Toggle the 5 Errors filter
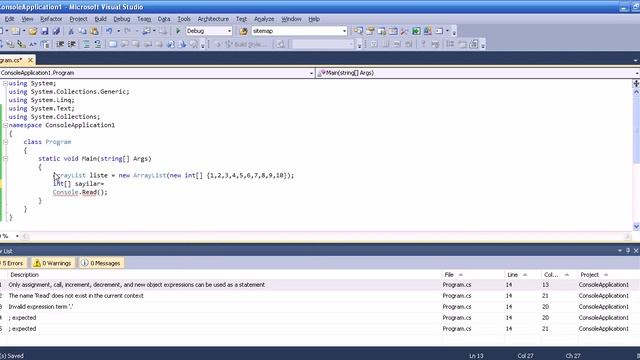 pyautogui.click(x=12, y=263)
